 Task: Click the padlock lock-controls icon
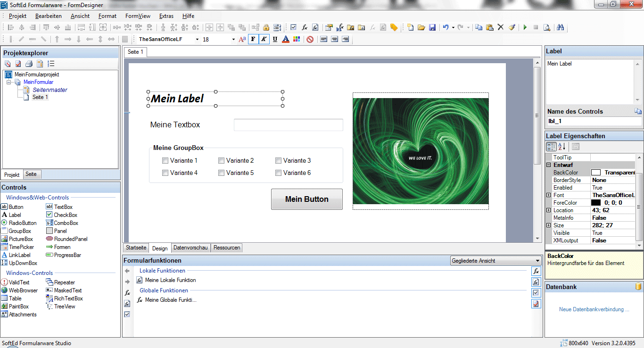266,27
